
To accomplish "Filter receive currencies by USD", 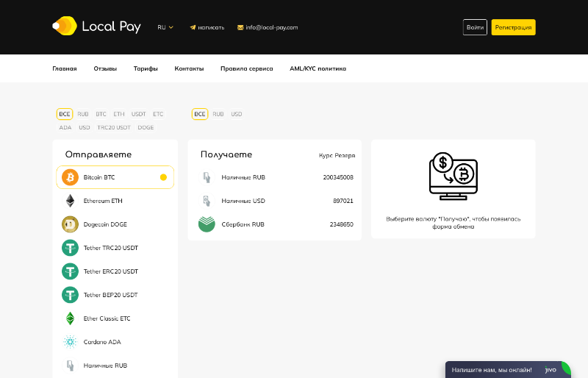I will tap(237, 114).
